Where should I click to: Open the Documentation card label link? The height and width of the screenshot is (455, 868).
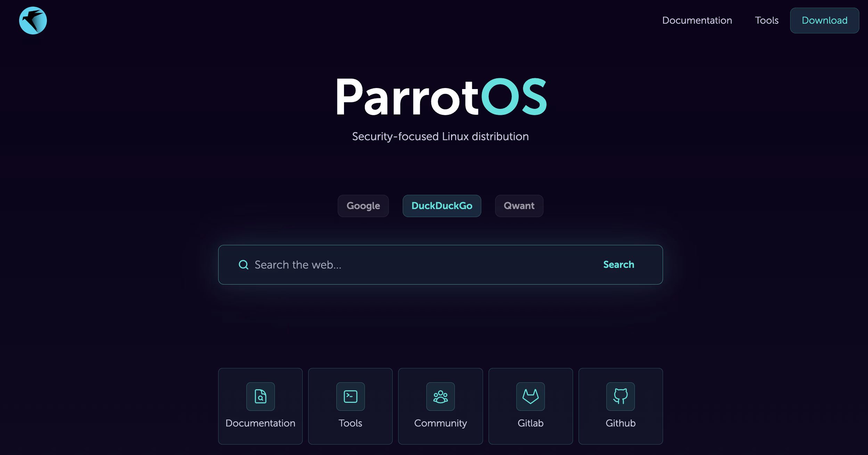261,423
